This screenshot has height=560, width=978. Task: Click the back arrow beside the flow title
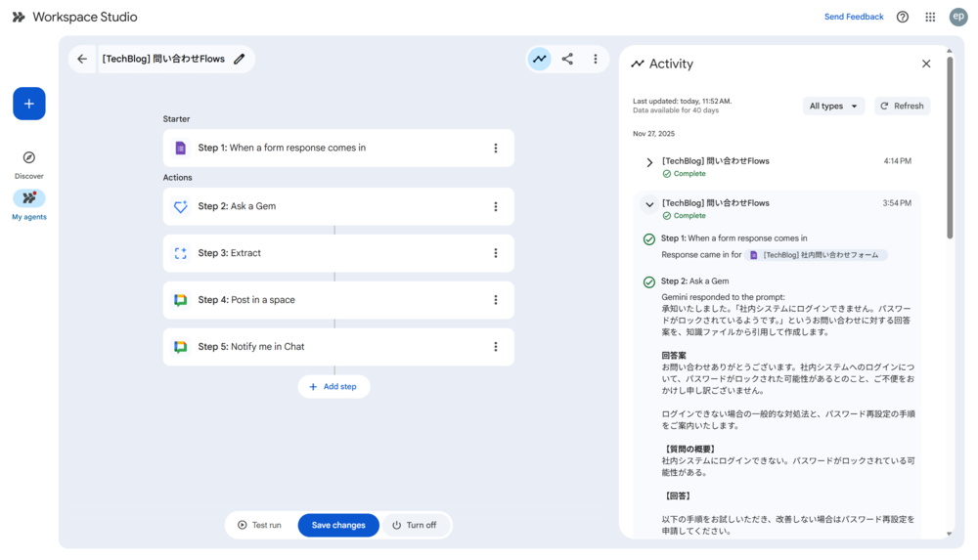(82, 60)
